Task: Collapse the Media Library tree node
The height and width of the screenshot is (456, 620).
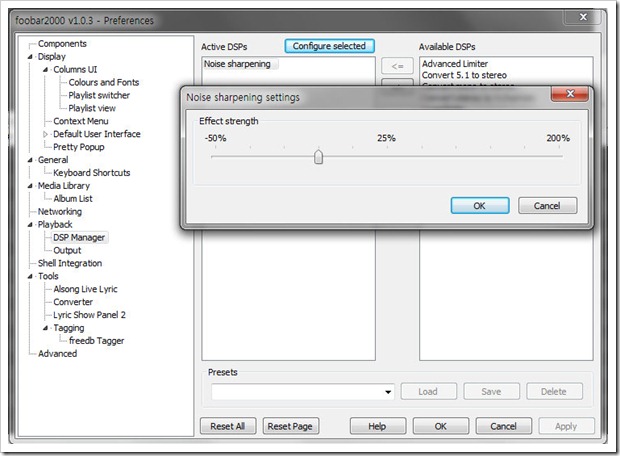Action: coord(30,186)
